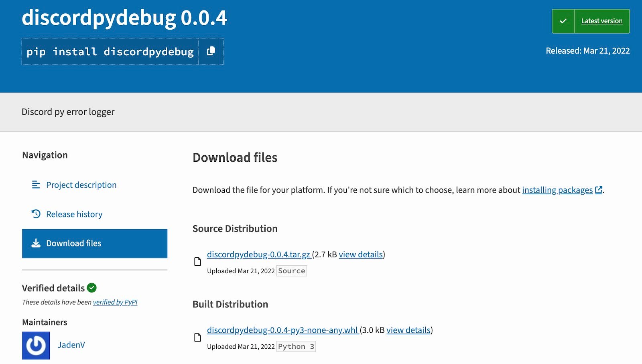Open the JadenV maintainer profile
This screenshot has width=642, height=364.
click(71, 345)
